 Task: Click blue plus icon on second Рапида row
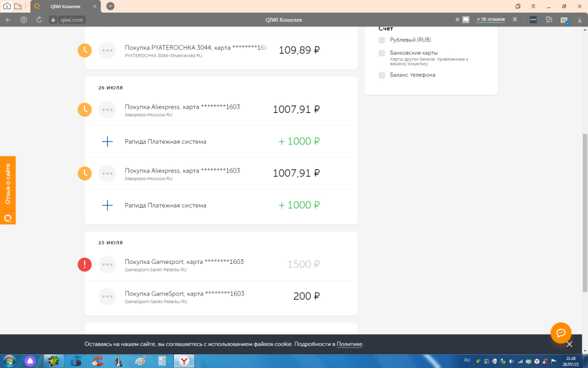[x=107, y=205]
